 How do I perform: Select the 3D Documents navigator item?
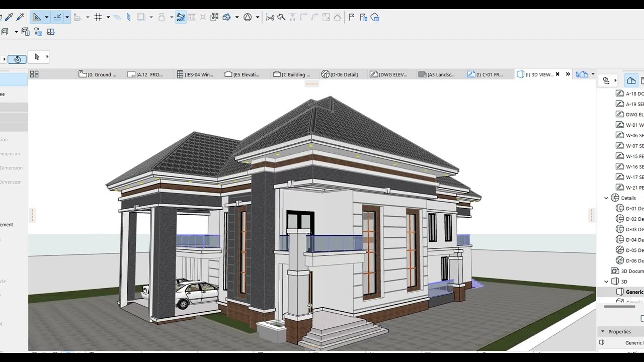(627, 271)
